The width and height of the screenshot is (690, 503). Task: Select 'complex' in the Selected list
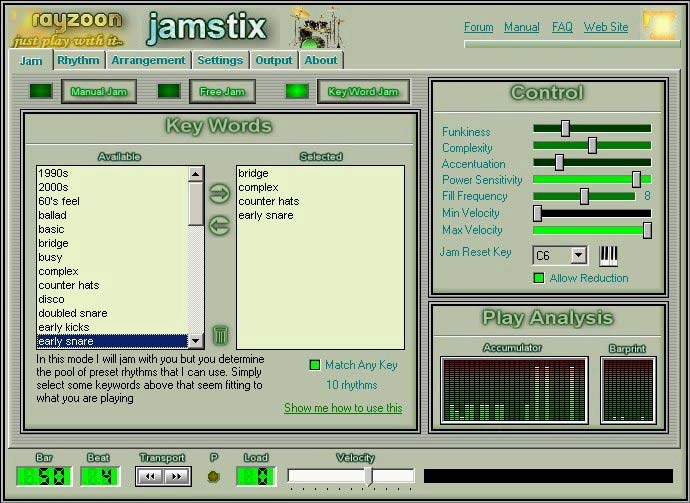tap(320, 187)
